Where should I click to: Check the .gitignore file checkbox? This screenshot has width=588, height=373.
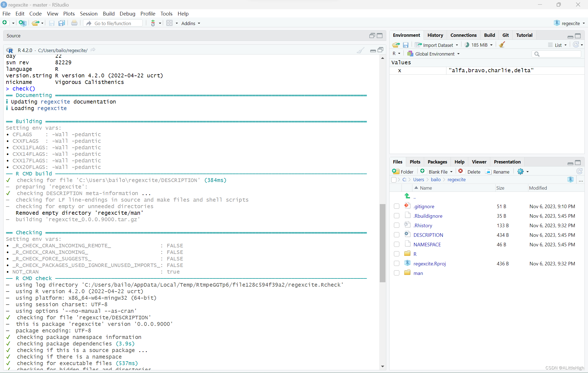(397, 206)
